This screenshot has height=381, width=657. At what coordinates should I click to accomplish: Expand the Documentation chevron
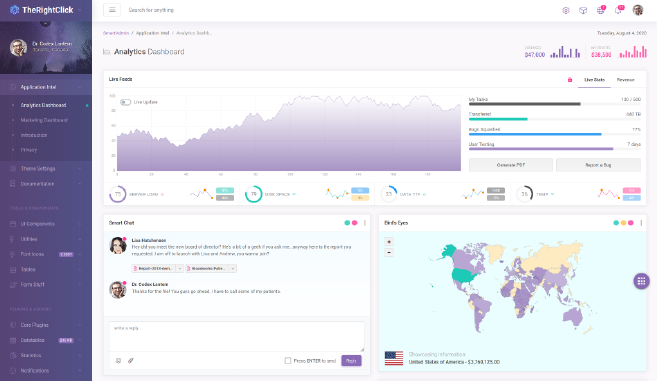[x=80, y=184]
